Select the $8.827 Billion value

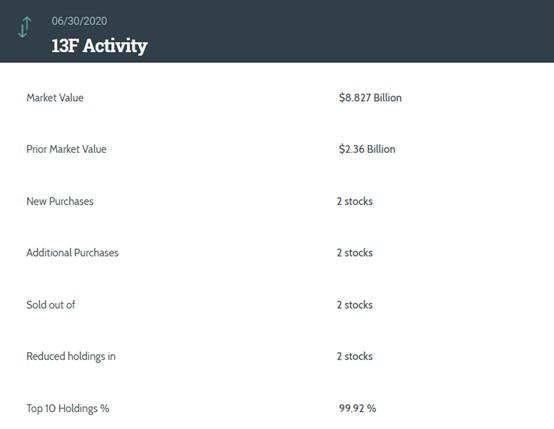370,98
